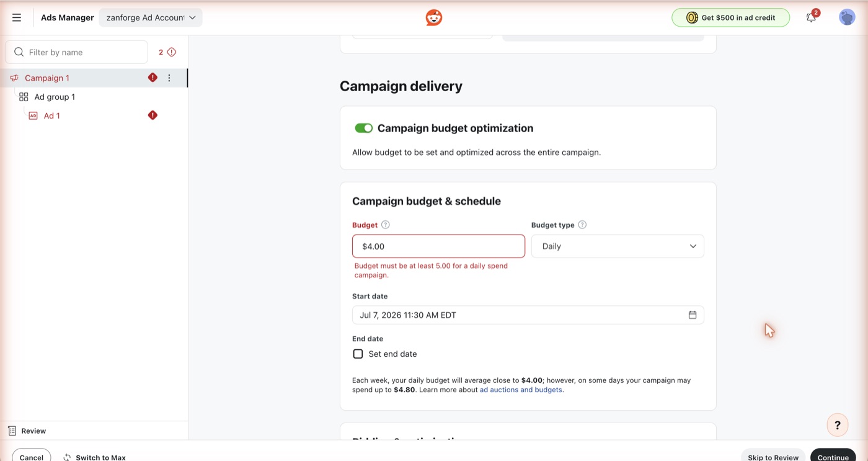Image resolution: width=868 pixels, height=461 pixels.
Task: Show Budget type help tooltip icon
Action: [582, 225]
